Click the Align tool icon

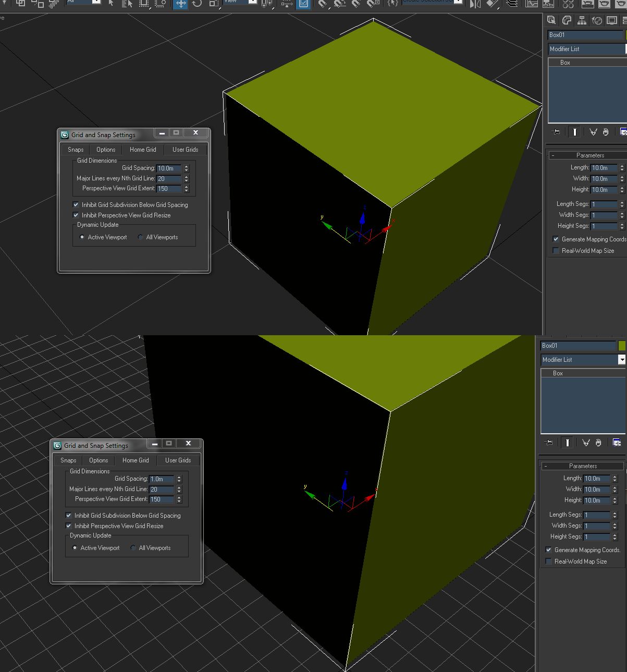point(493,4)
